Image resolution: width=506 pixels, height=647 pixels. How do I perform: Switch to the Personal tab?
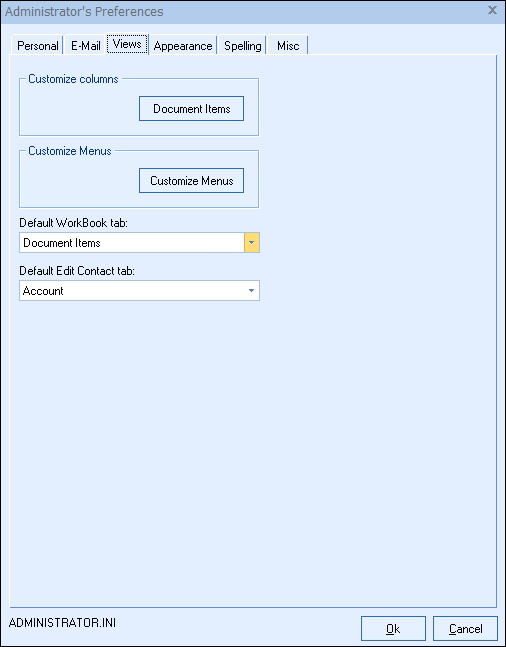click(38, 45)
